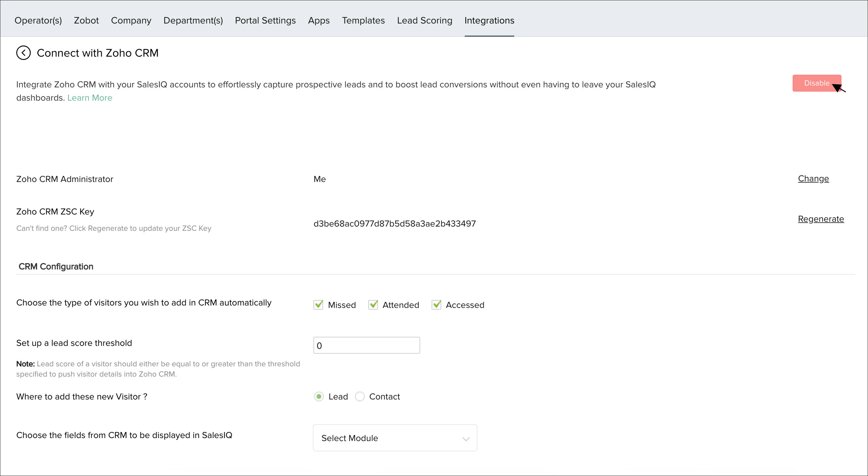Screen dimensions: 868x476
Task: Toggle the Attended visitors checkbox
Action: click(373, 305)
